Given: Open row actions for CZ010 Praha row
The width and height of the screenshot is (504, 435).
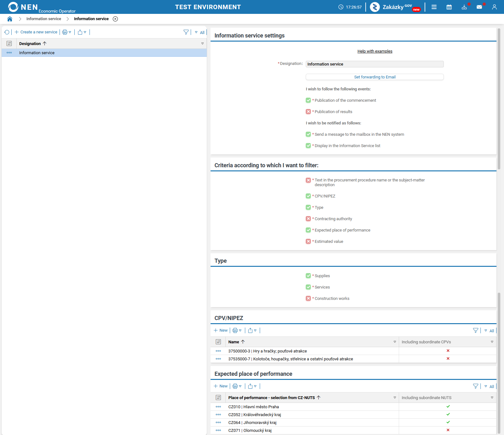Looking at the screenshot, I should (x=218, y=407).
